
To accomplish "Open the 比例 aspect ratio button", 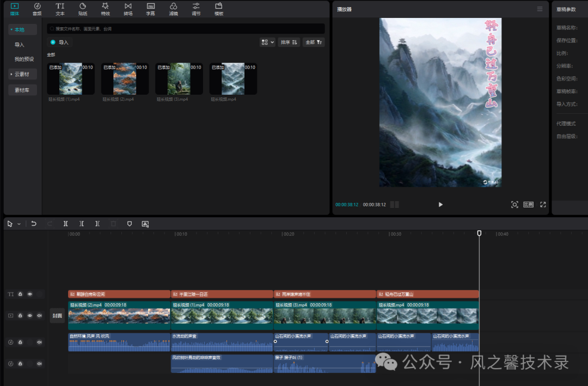I will pos(528,205).
